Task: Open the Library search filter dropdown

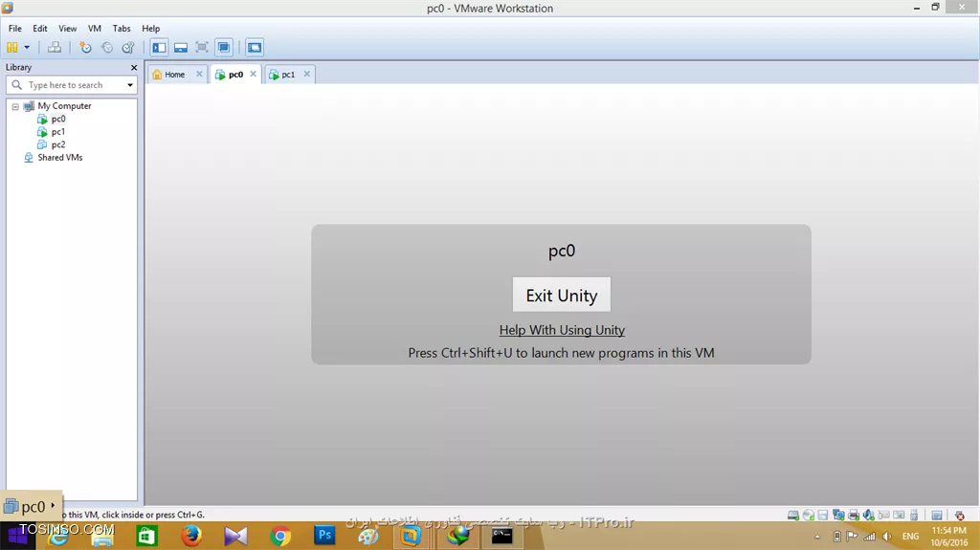Action: [x=130, y=85]
